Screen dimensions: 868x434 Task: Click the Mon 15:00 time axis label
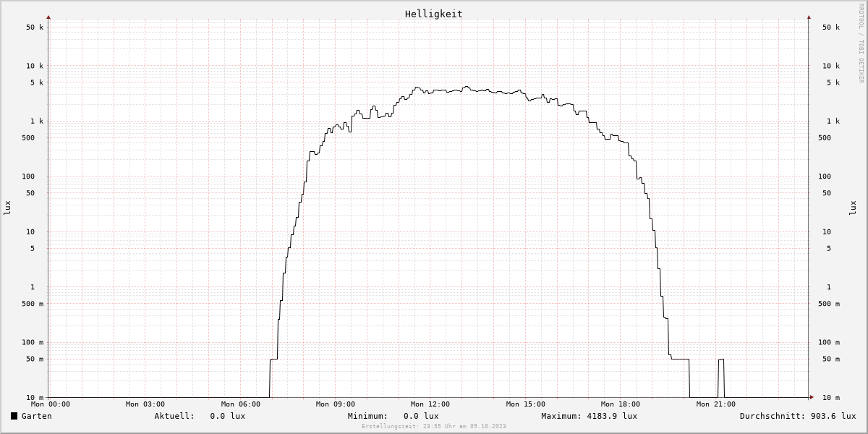(x=525, y=404)
